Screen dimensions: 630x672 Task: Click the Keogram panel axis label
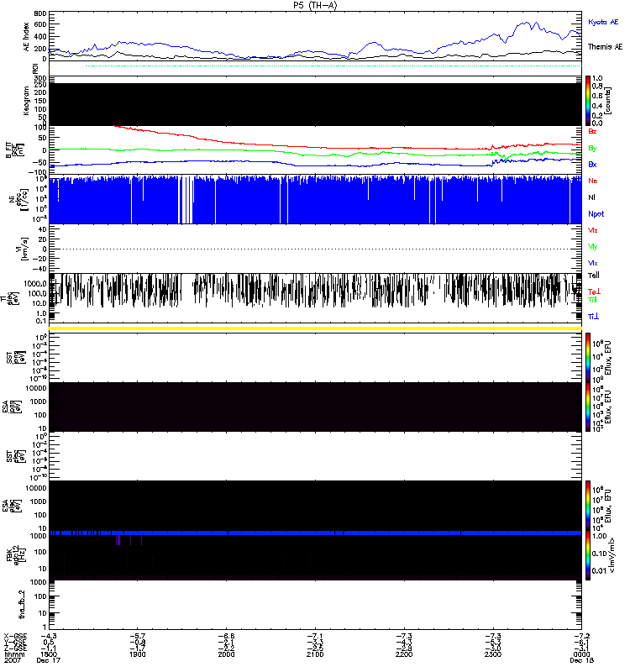pyautogui.click(x=26, y=101)
